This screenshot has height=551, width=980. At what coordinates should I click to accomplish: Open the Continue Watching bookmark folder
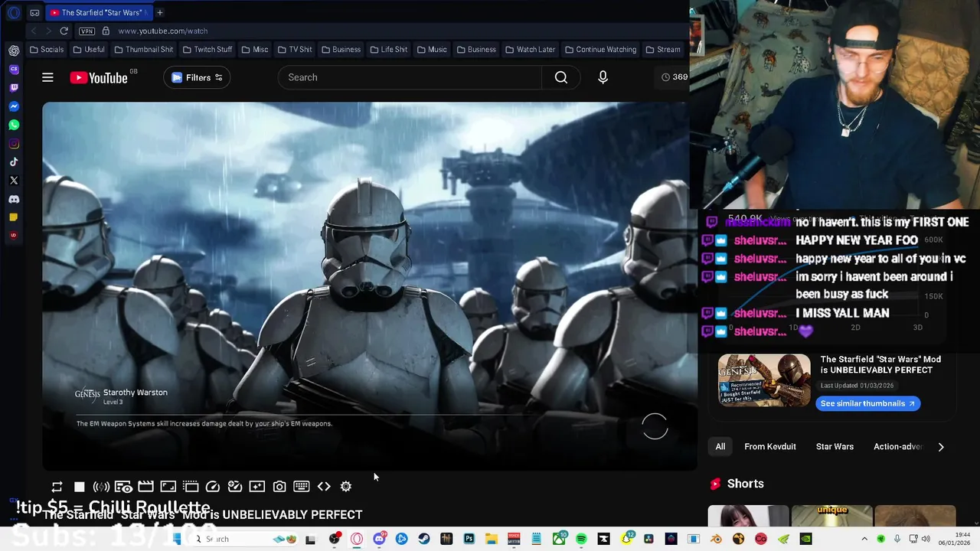tap(601, 50)
